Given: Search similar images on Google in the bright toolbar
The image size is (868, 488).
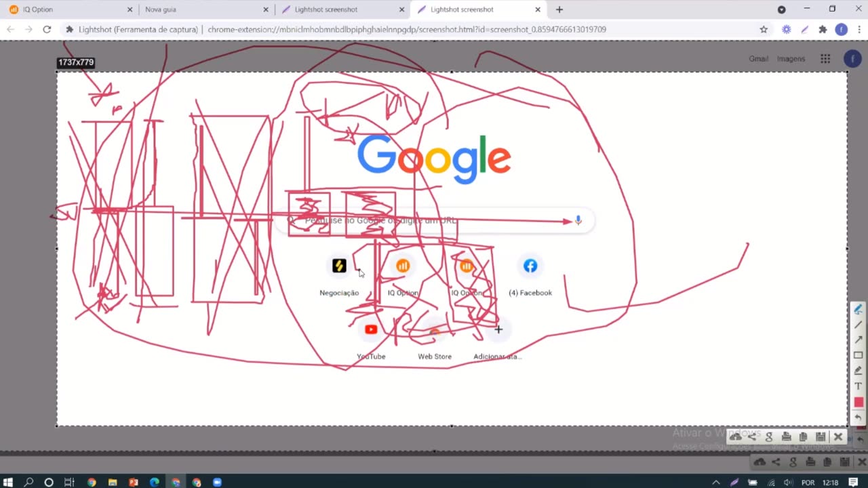Looking at the screenshot, I should pyautogui.click(x=769, y=437).
